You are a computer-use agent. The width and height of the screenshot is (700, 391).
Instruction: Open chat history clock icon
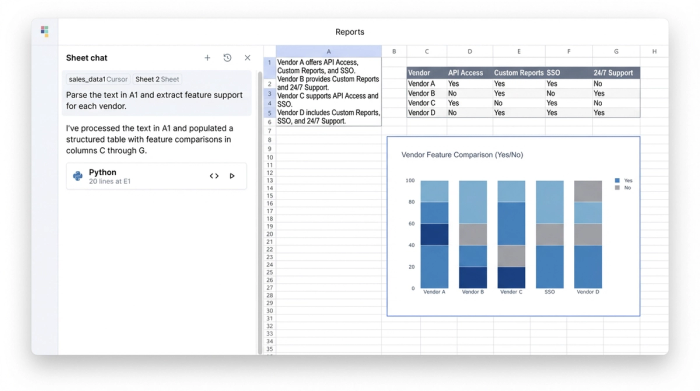(227, 58)
